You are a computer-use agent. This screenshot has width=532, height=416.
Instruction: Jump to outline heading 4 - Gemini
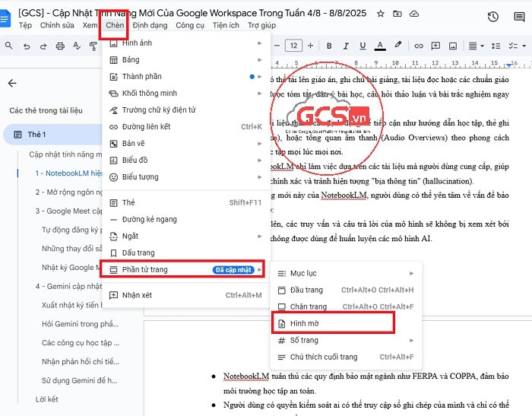click(67, 286)
